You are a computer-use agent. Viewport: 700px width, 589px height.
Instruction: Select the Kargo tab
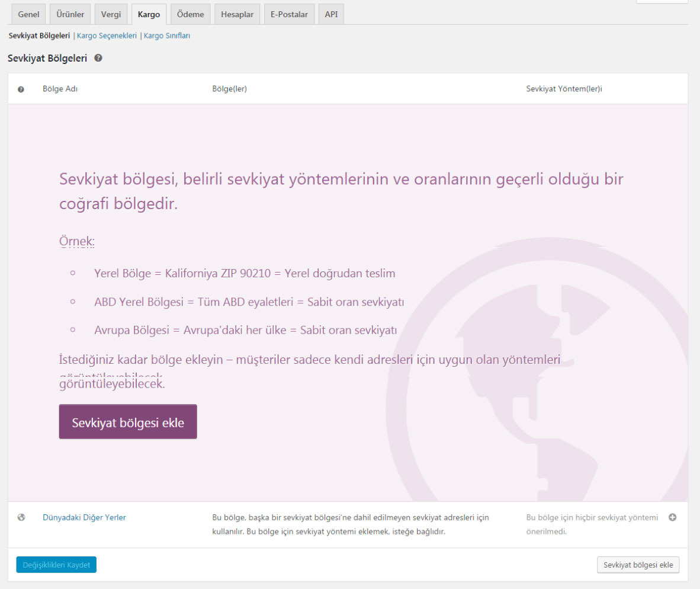coord(149,14)
